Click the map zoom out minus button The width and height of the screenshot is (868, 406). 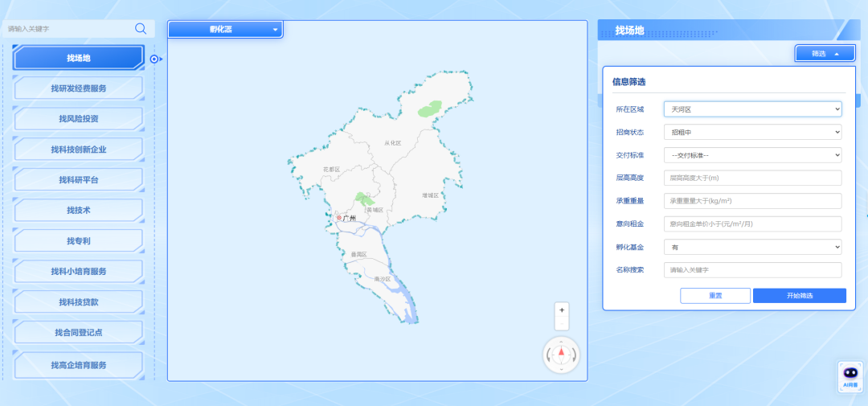[x=562, y=323]
